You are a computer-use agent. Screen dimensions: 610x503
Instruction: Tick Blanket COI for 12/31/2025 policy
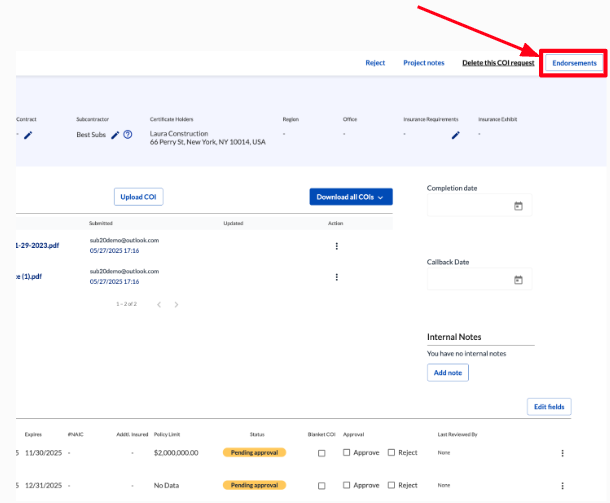(x=321, y=486)
